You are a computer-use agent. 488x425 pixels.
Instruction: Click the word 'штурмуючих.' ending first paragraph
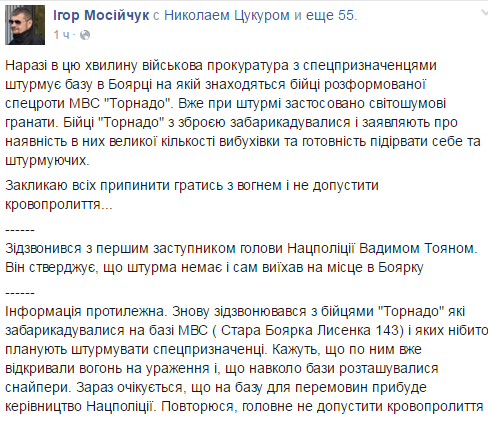[47, 161]
